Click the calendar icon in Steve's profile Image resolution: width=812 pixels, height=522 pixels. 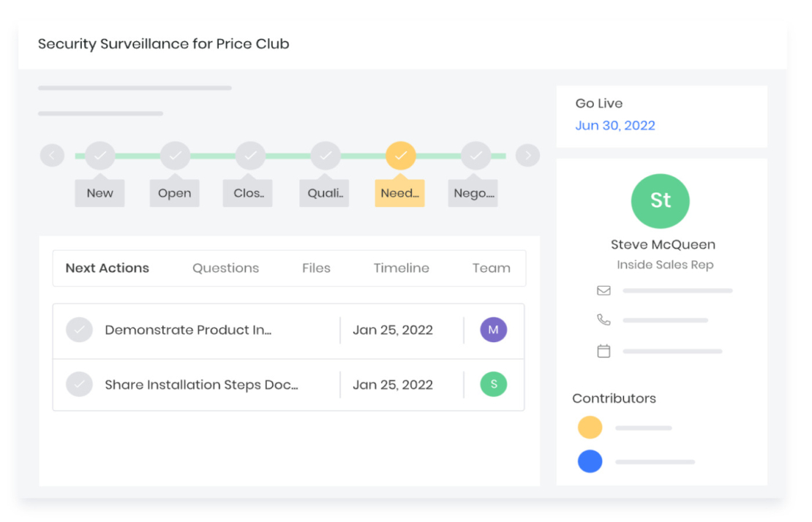[604, 351]
